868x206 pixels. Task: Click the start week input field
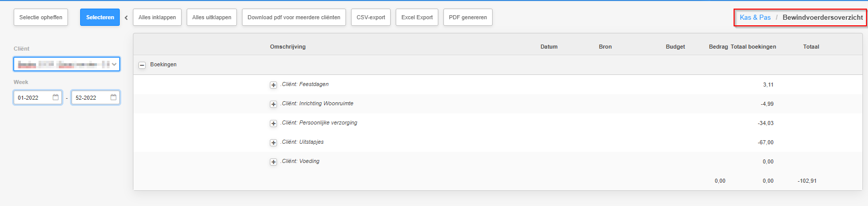click(x=33, y=98)
